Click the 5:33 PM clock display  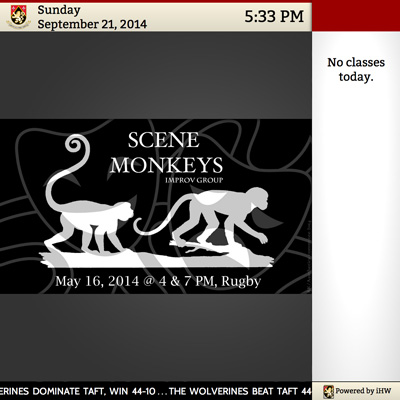[274, 16]
